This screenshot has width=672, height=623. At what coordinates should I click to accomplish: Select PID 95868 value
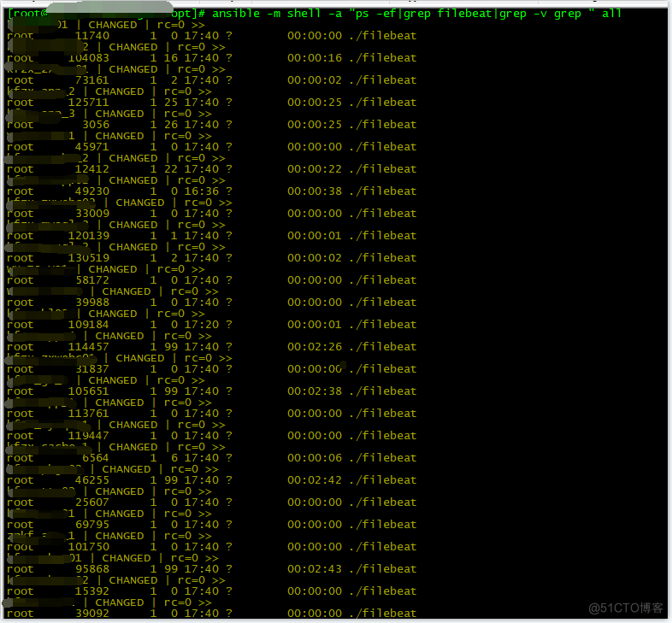[92, 569]
